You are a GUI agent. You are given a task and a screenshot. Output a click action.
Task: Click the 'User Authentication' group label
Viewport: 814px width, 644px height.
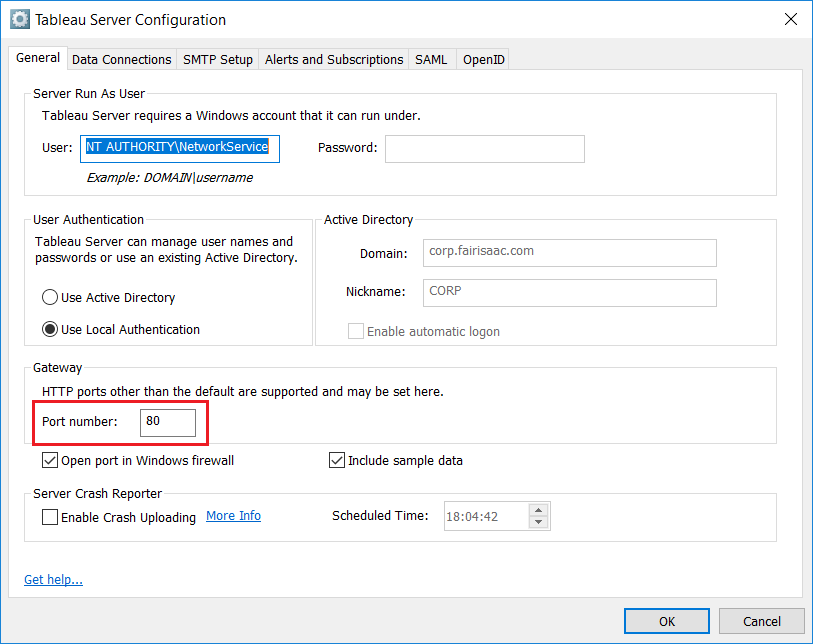[88, 220]
